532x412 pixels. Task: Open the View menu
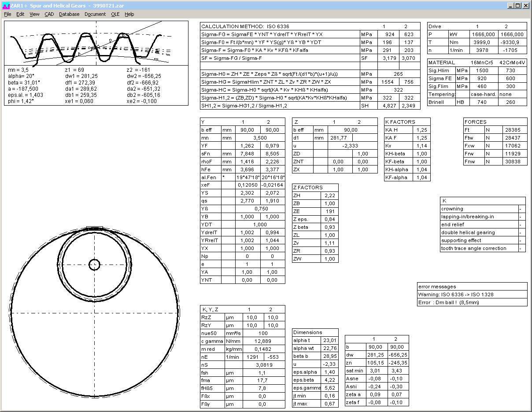34,14
